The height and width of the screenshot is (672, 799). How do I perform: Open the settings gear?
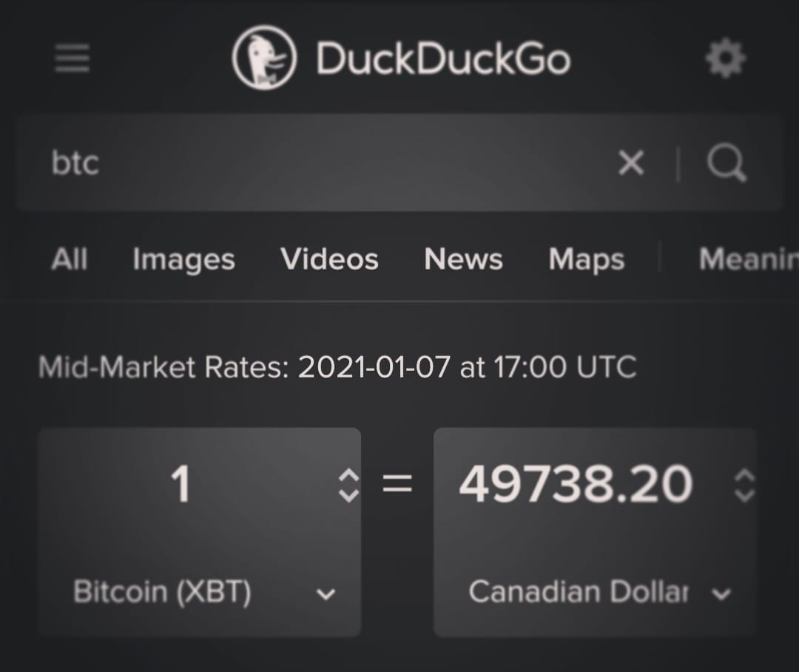725,58
